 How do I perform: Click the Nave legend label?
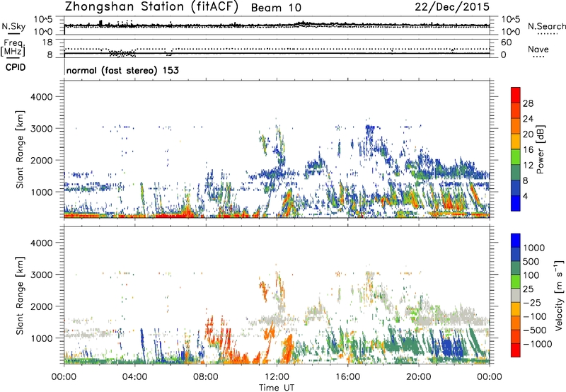538,49
